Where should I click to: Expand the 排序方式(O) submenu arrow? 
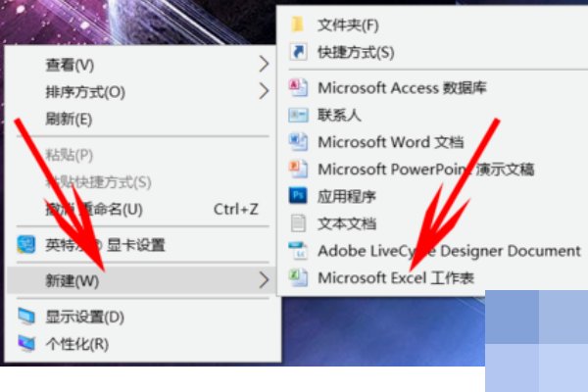(x=264, y=91)
